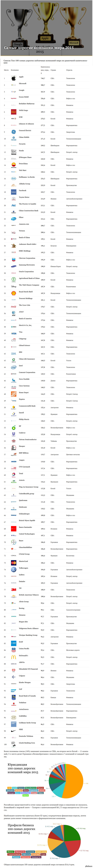Click the Компания column header

click(15, 70)
